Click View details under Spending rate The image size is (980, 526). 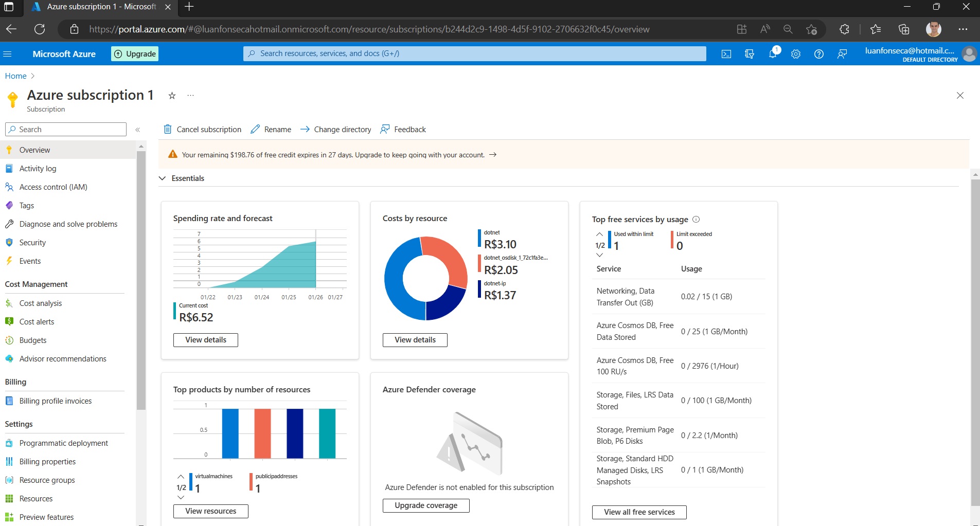(x=206, y=340)
